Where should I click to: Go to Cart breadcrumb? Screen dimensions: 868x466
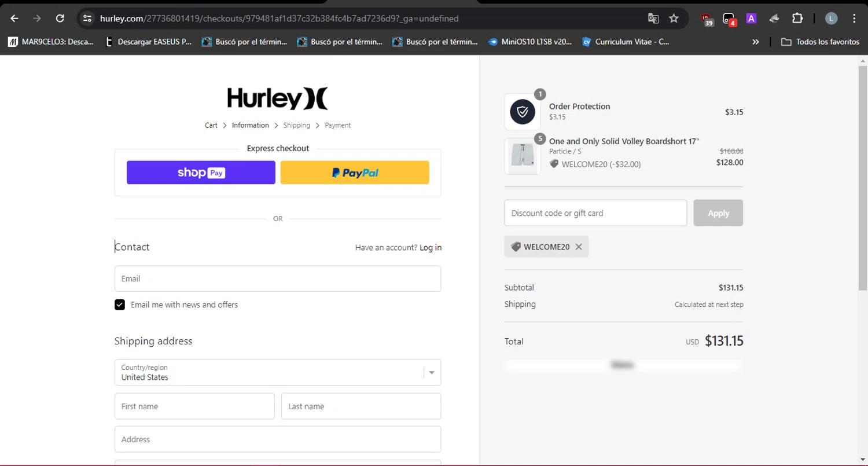[211, 125]
